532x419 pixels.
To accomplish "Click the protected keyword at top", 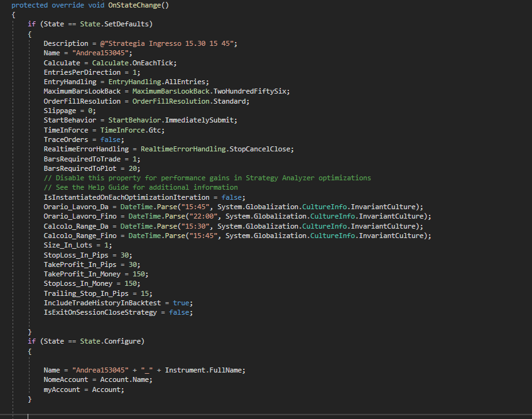I will coord(30,5).
